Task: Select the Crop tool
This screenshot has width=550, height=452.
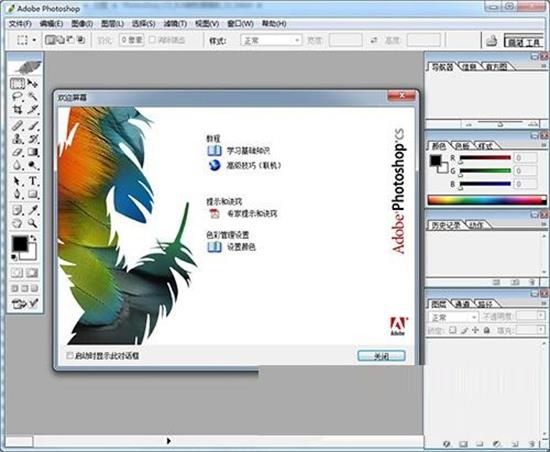Action: tap(17, 109)
